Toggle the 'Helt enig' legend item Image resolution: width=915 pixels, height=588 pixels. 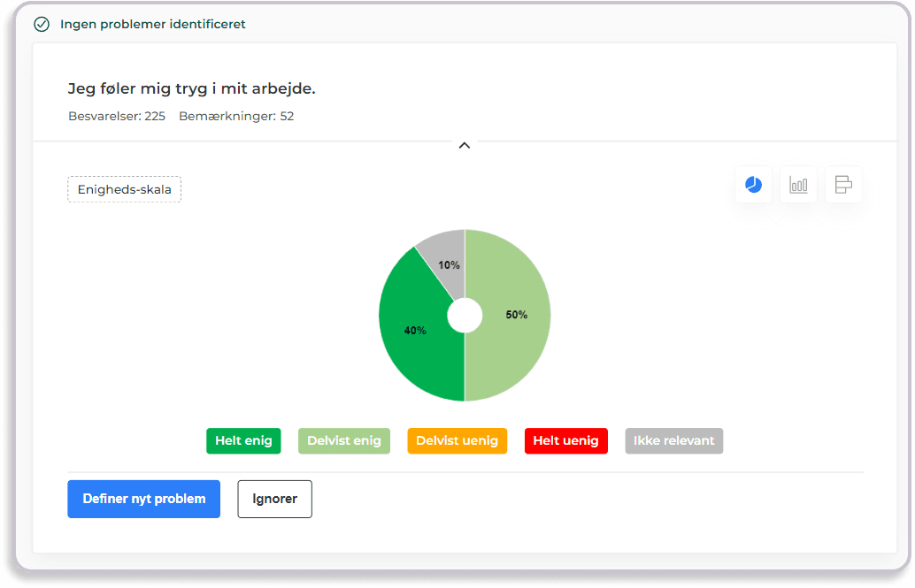point(243,440)
